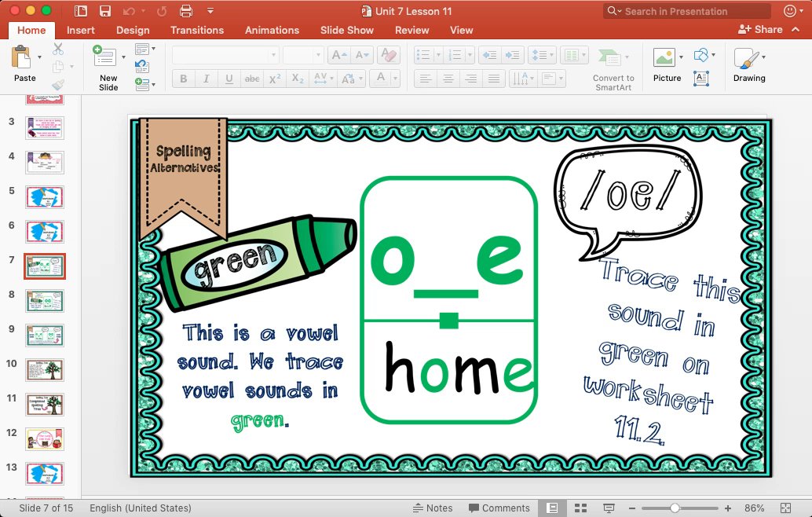Click the Text Box icon
Screen dimensions: 812x517
click(700, 79)
